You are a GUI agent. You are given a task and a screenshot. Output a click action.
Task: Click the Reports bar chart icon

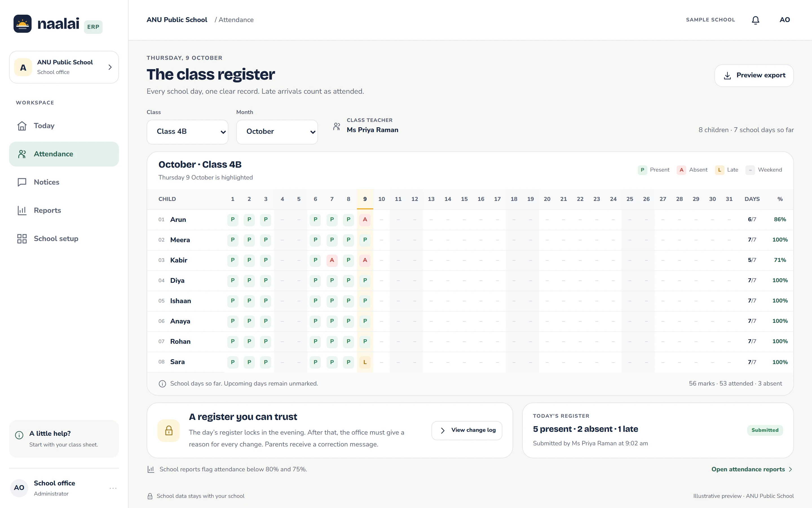22,210
